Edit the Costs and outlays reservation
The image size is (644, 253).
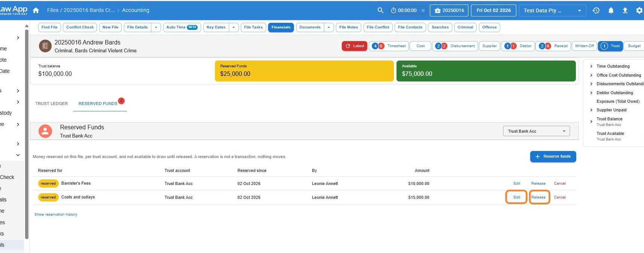[517, 197]
